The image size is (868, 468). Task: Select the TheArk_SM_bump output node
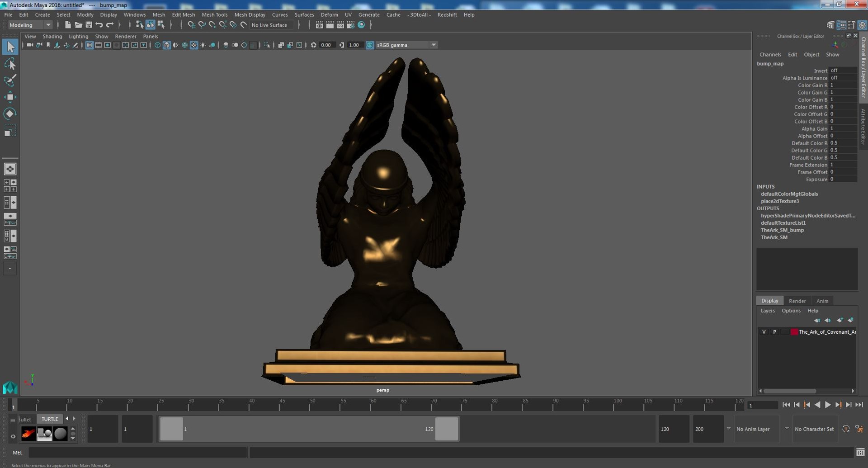pyautogui.click(x=782, y=230)
